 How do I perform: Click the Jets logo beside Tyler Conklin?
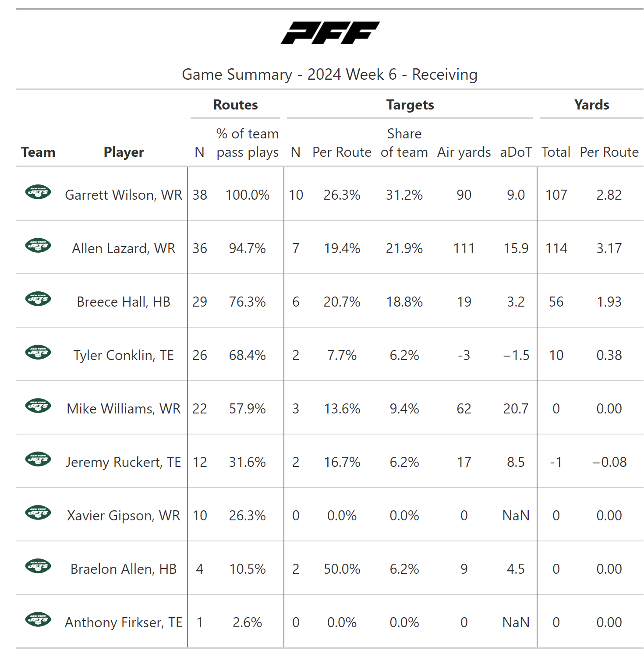click(x=38, y=352)
